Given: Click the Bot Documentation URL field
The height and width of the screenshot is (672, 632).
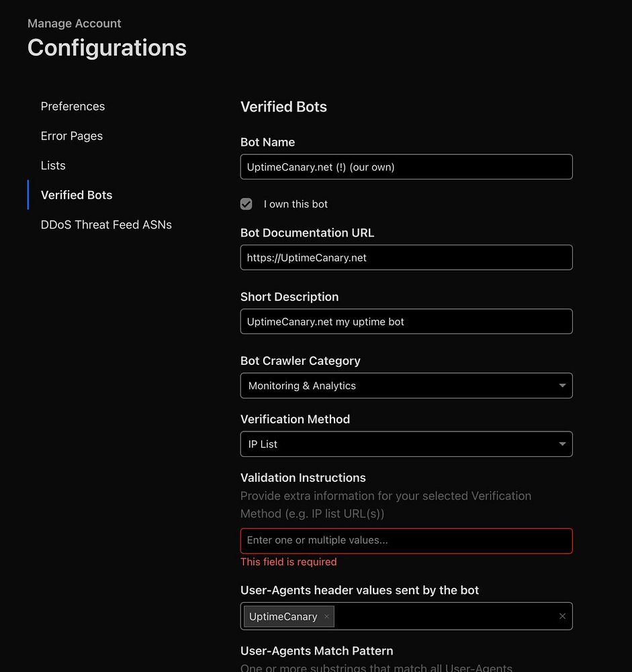Looking at the screenshot, I should [x=406, y=258].
